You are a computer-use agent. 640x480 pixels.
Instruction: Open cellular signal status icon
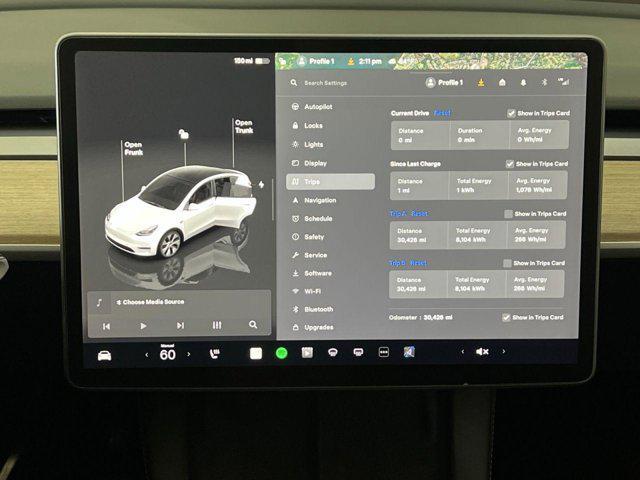[564, 82]
